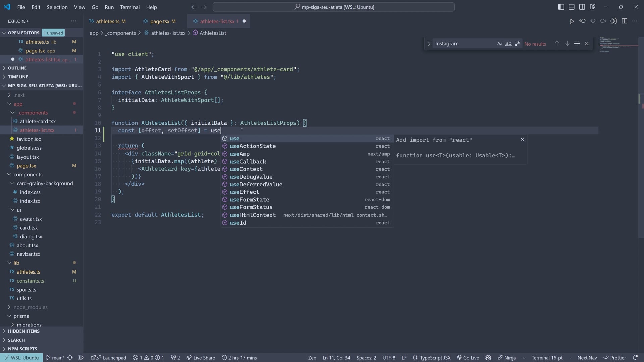Image resolution: width=644 pixels, height=362 pixels.
Task: Expand the find widget replace chevron
Action: (429, 44)
